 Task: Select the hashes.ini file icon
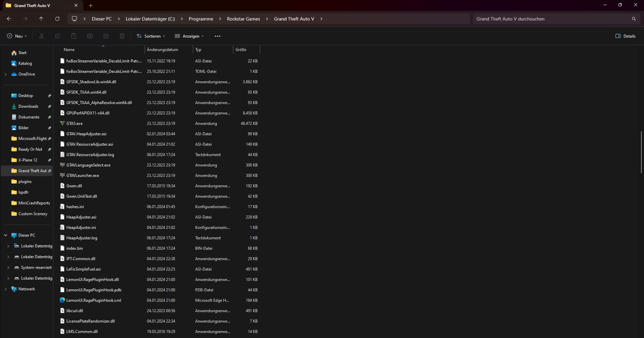click(62, 207)
